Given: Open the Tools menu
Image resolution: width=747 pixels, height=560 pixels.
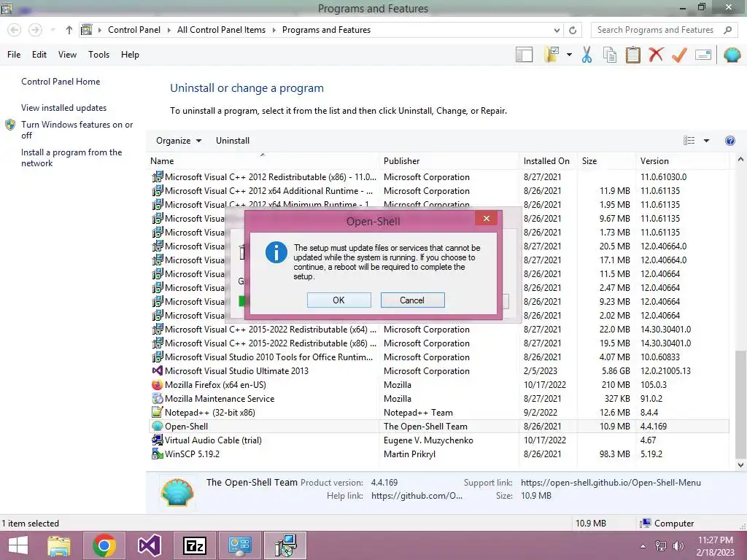Looking at the screenshot, I should (98, 55).
